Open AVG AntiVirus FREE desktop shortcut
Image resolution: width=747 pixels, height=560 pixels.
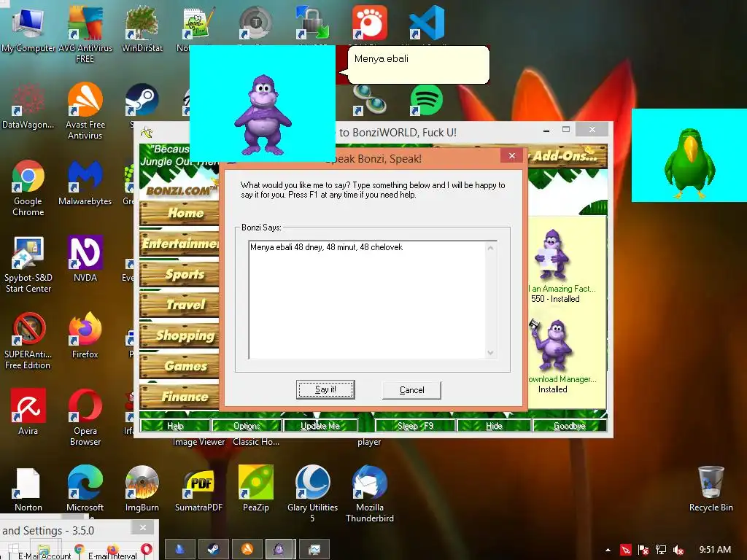point(85,34)
